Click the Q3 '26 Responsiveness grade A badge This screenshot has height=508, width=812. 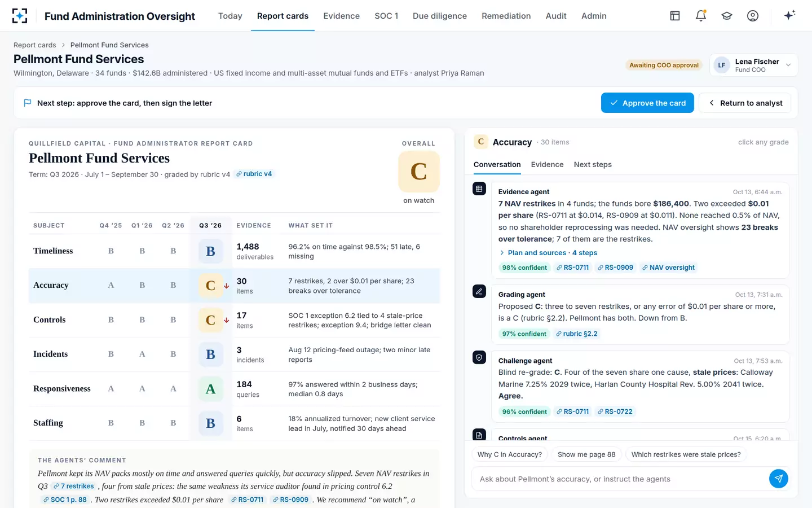tap(210, 389)
